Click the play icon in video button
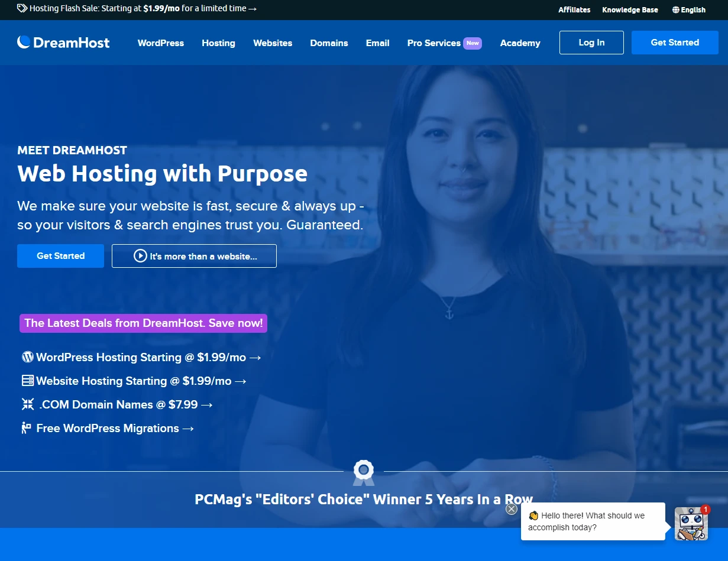Viewport: 728px width, 561px height. point(140,256)
